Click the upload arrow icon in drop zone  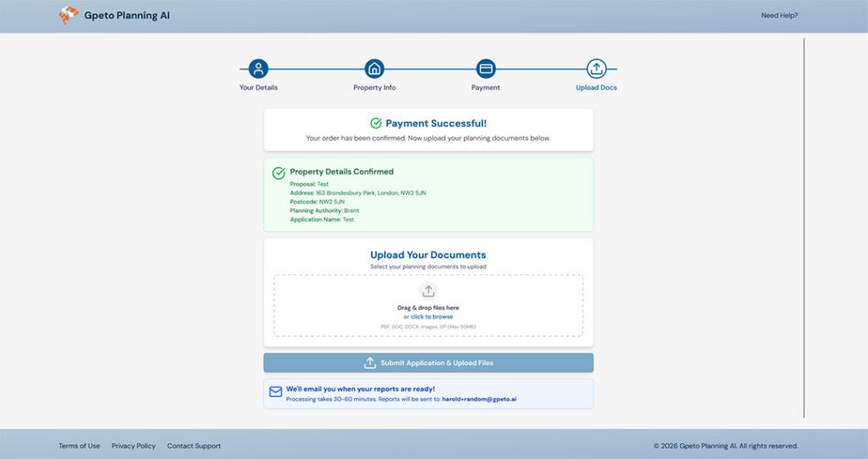428,291
